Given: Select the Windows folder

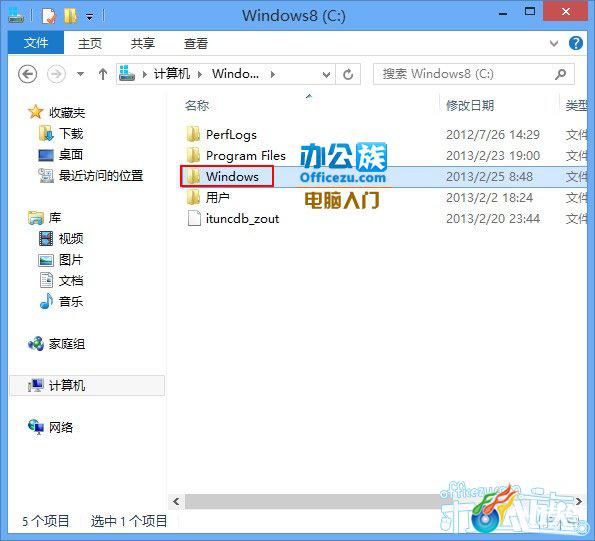Looking at the screenshot, I should pyautogui.click(x=232, y=176).
